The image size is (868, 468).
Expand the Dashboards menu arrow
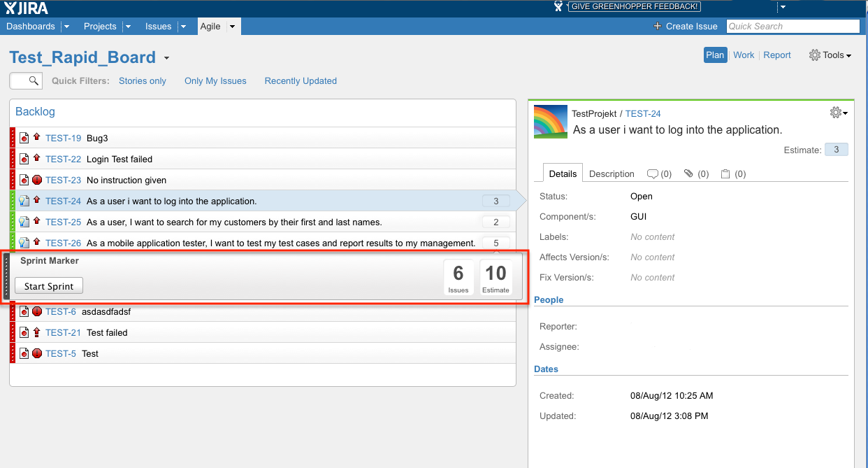pos(66,27)
